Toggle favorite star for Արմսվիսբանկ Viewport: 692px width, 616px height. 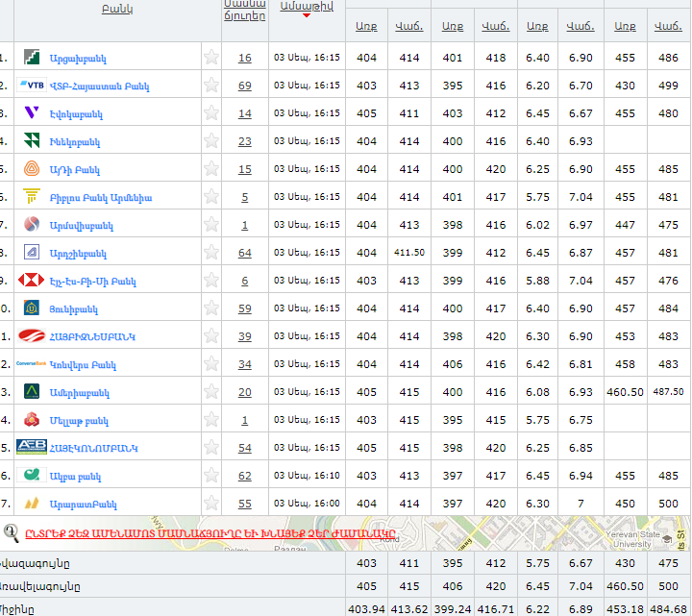pyautogui.click(x=211, y=224)
